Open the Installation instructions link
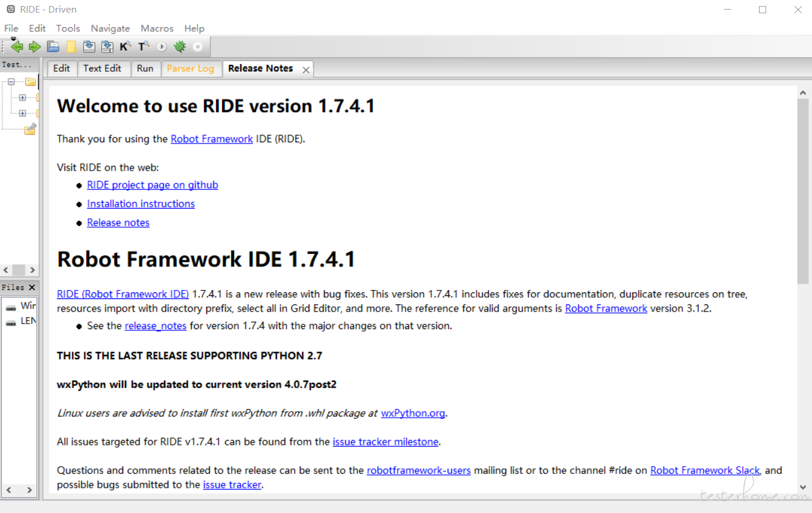Viewport: 812px width, 513px height. click(141, 204)
